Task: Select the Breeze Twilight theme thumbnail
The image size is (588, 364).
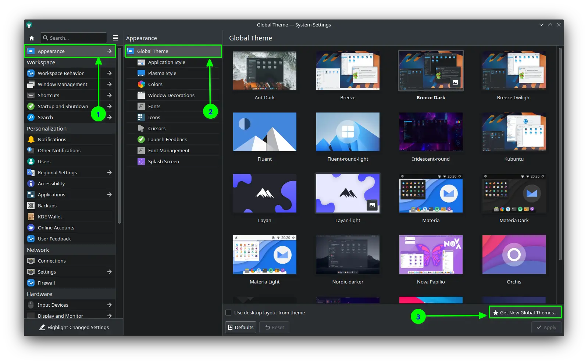Action: point(514,71)
